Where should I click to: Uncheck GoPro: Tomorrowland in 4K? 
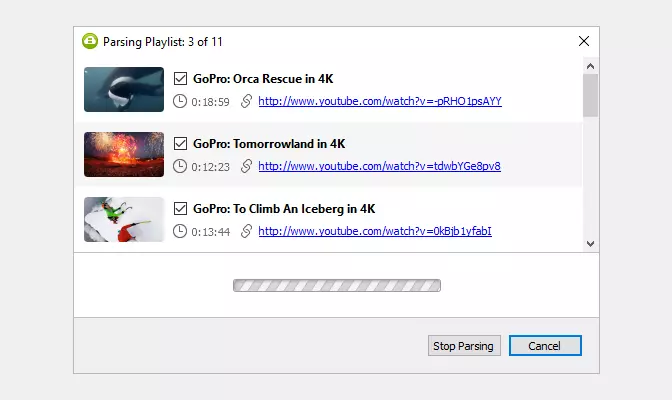point(180,143)
